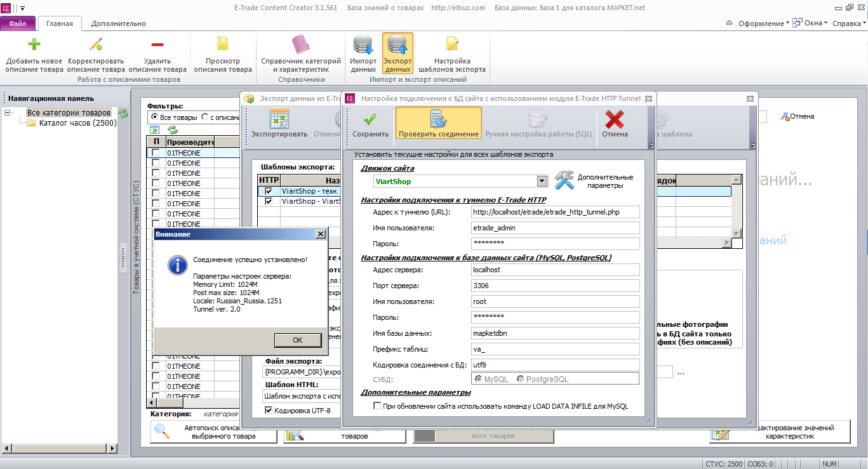Image resolution: width=868 pixels, height=469 pixels.
Task: Open the 'Оформление' dropdown menu
Action: (764, 23)
